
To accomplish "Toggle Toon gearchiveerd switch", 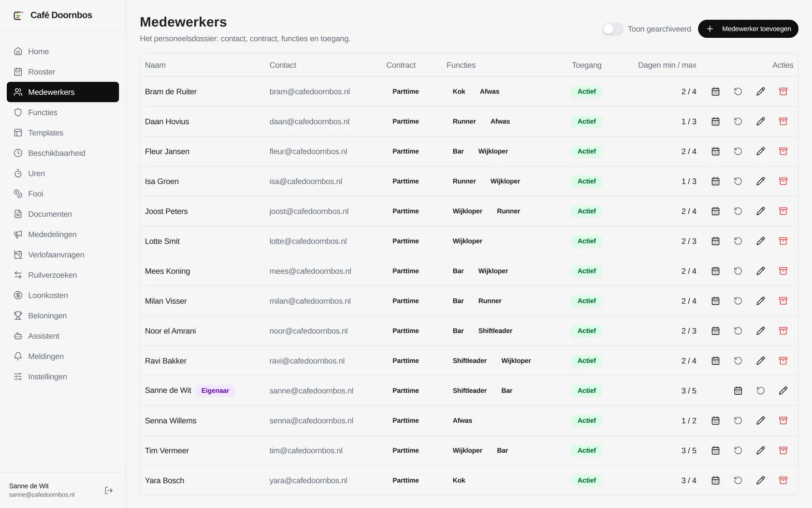I will pos(612,29).
